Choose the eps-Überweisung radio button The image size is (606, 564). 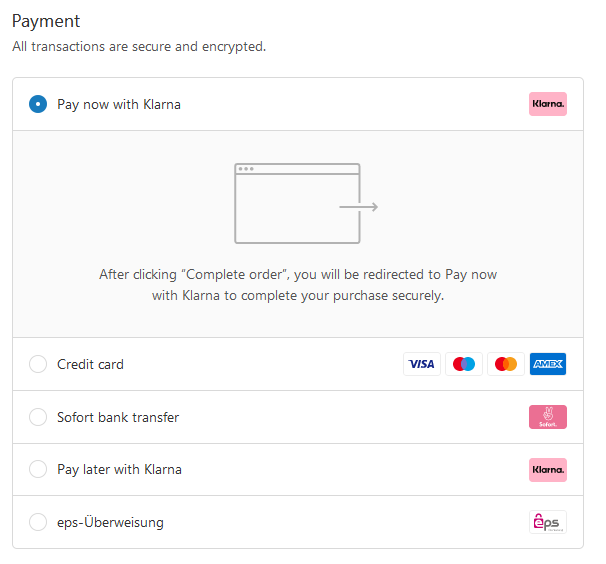click(x=38, y=522)
